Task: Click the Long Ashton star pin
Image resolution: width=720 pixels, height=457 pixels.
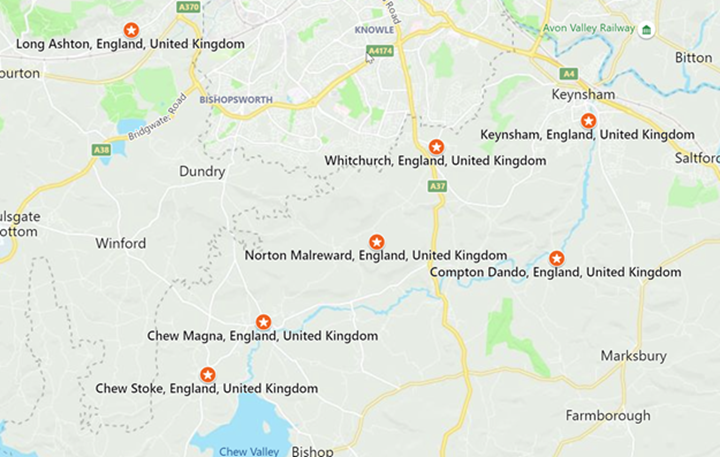Action: point(131,30)
